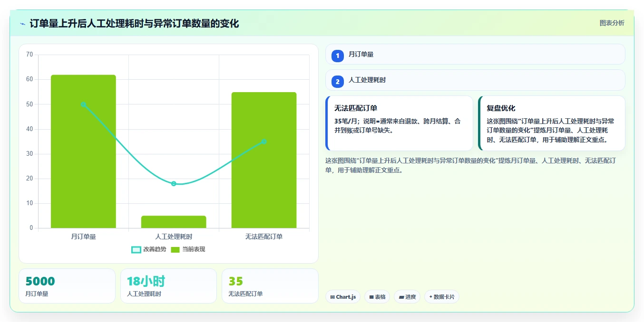Toggle the 当前表现 legend entry
644x322 pixels.
(x=188, y=249)
